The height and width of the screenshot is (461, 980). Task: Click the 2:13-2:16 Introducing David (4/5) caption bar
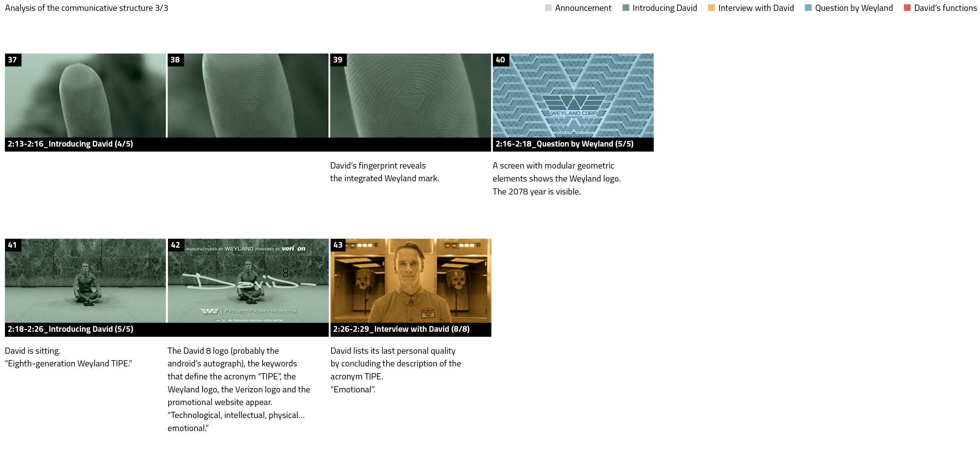coord(71,144)
